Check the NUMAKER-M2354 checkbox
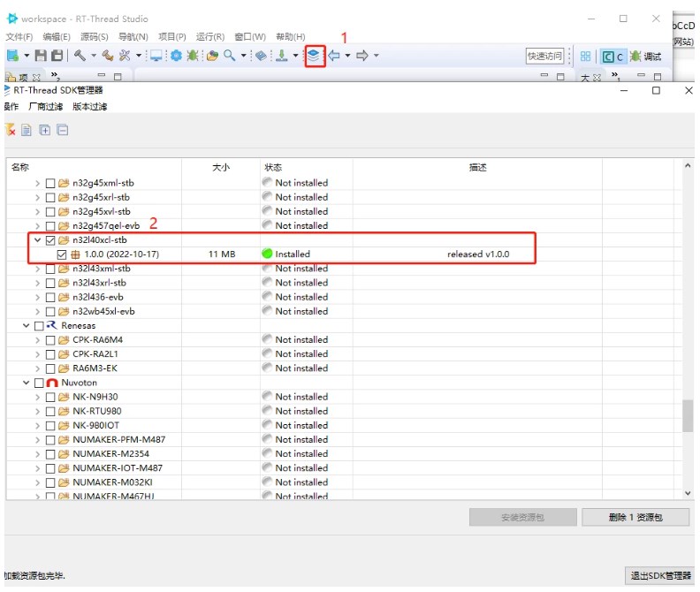 [x=50, y=454]
